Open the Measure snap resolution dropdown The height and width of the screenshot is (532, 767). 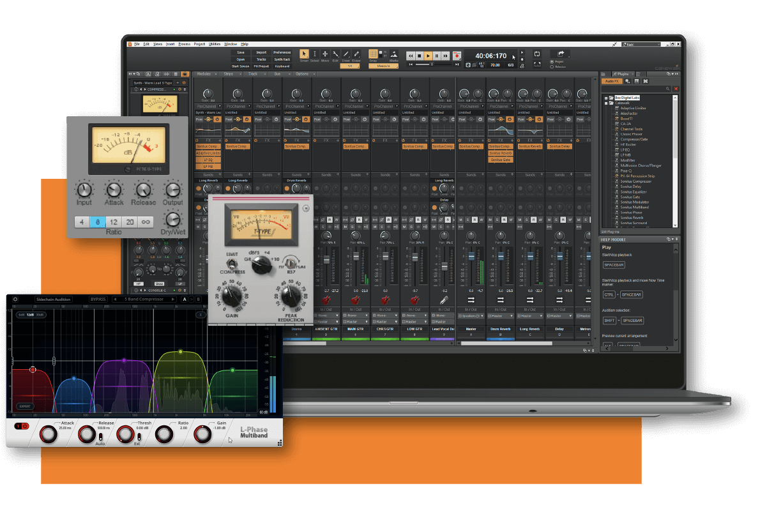pyautogui.click(x=383, y=66)
